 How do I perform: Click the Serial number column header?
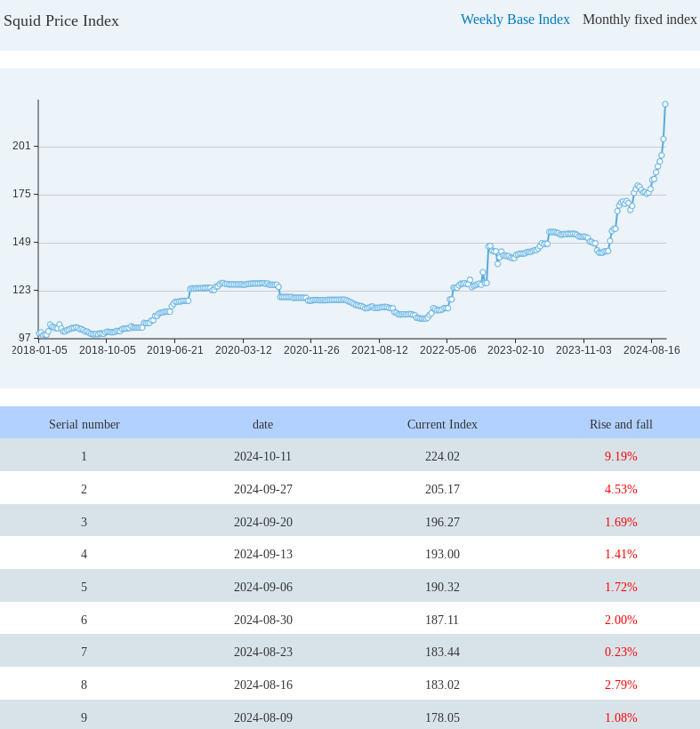click(x=84, y=424)
